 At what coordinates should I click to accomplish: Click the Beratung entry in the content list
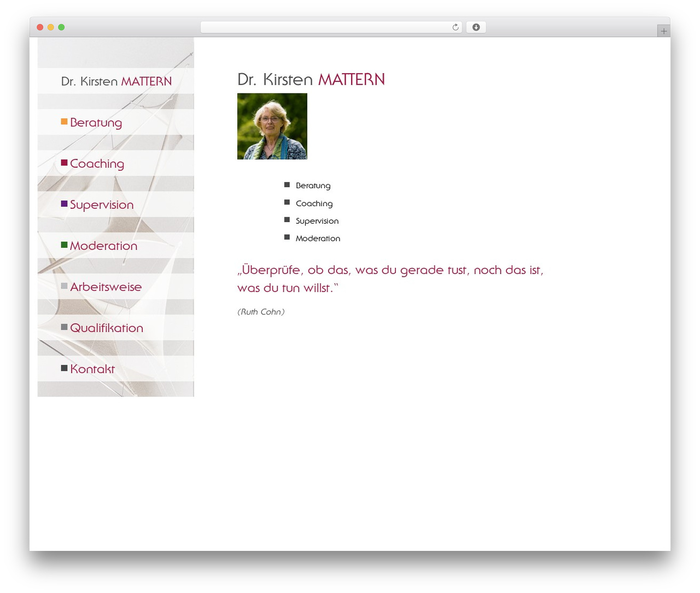[313, 185]
